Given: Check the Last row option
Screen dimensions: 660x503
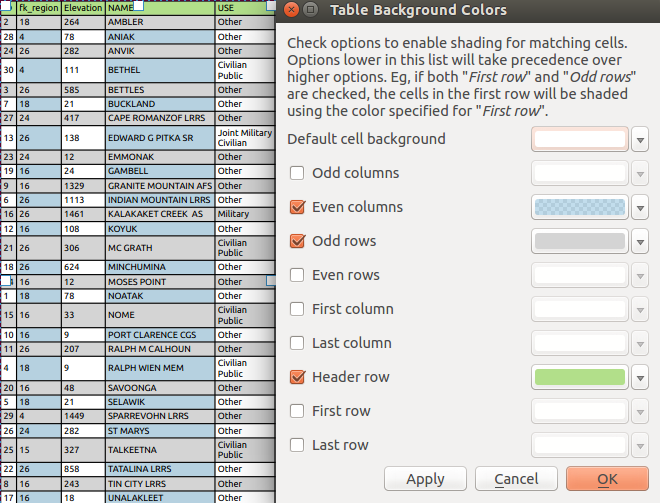Looking at the screenshot, I should (297, 445).
